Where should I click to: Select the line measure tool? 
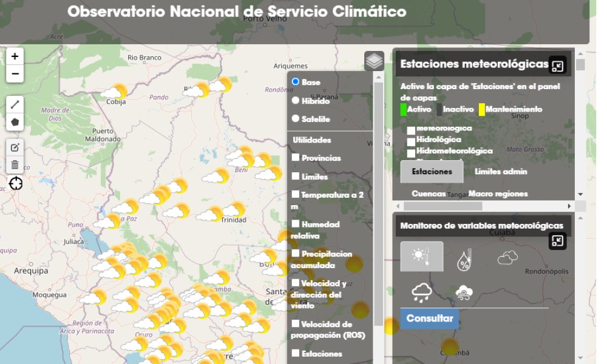pos(15,104)
